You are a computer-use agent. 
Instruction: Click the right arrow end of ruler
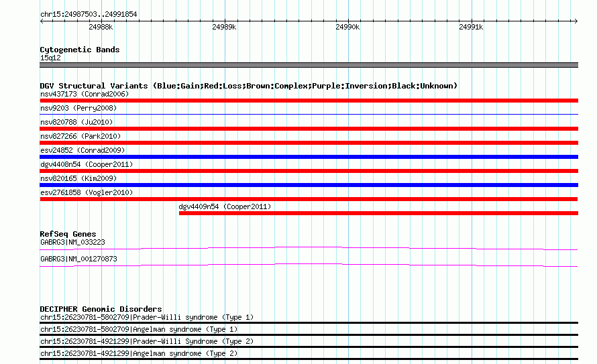(x=576, y=21)
